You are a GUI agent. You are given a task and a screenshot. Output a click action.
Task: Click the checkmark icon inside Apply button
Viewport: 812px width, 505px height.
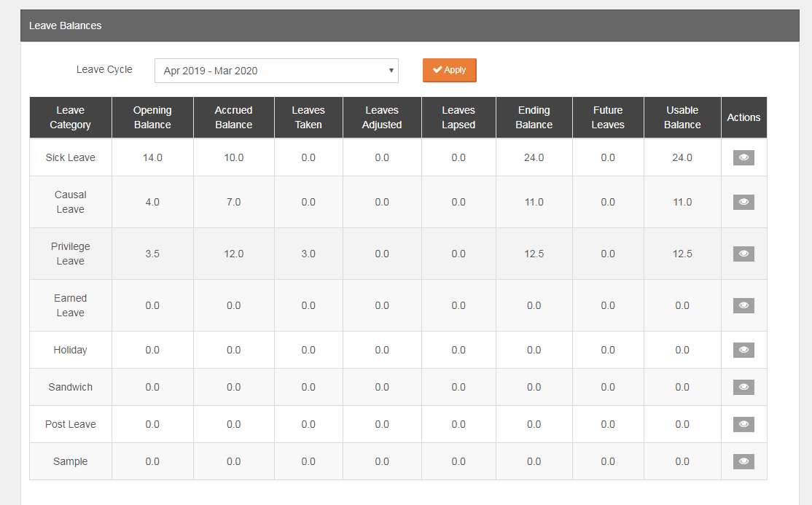tap(437, 70)
